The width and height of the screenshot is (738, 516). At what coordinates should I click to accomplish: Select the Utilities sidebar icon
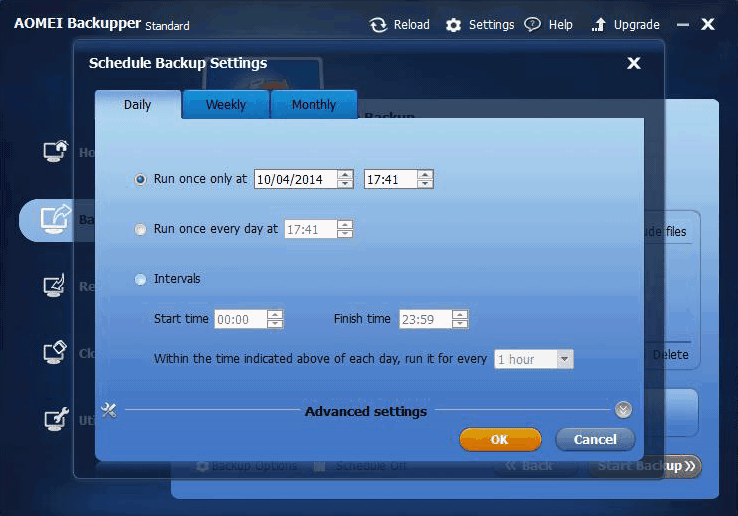click(x=56, y=419)
